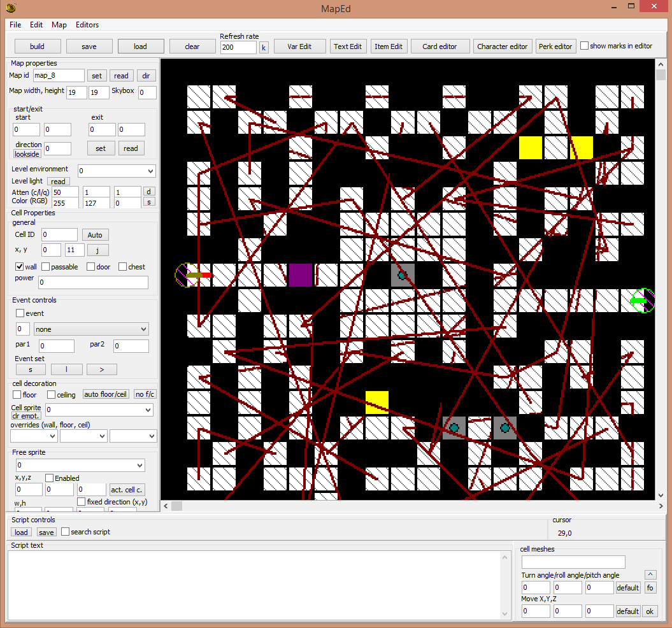Click the 'act. cell c.' button
The width and height of the screenshot is (672, 628).
pyautogui.click(x=126, y=490)
